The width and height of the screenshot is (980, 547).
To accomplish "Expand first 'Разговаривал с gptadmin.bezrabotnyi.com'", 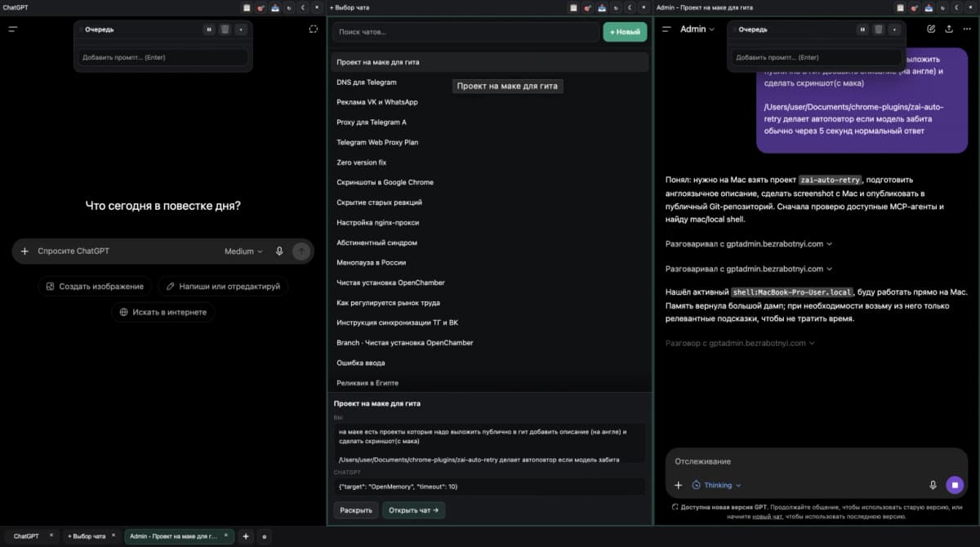I will (x=749, y=243).
